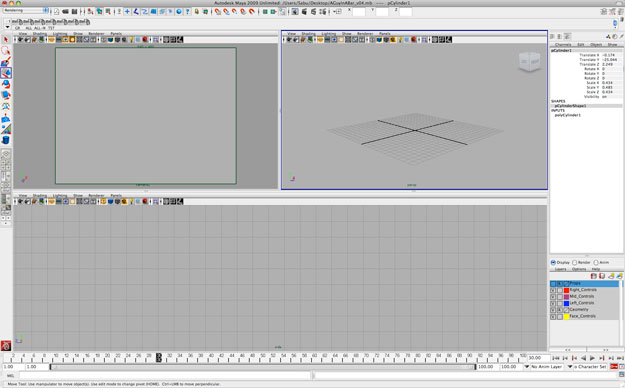
Task: Click the view cube in perspective viewport
Action: [x=529, y=61]
